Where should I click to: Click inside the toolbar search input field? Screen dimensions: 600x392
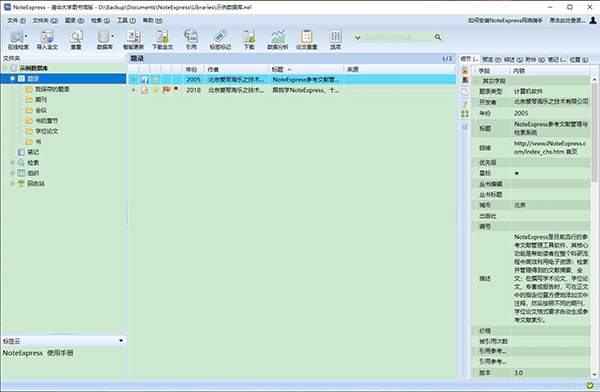pyautogui.click(x=397, y=38)
